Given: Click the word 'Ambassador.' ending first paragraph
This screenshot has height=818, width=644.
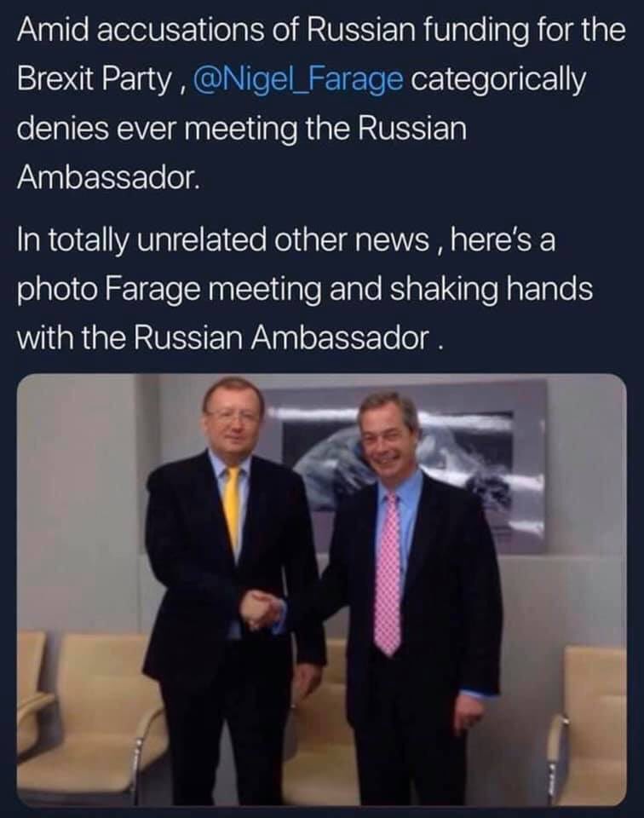Looking at the screenshot, I should click(108, 178).
